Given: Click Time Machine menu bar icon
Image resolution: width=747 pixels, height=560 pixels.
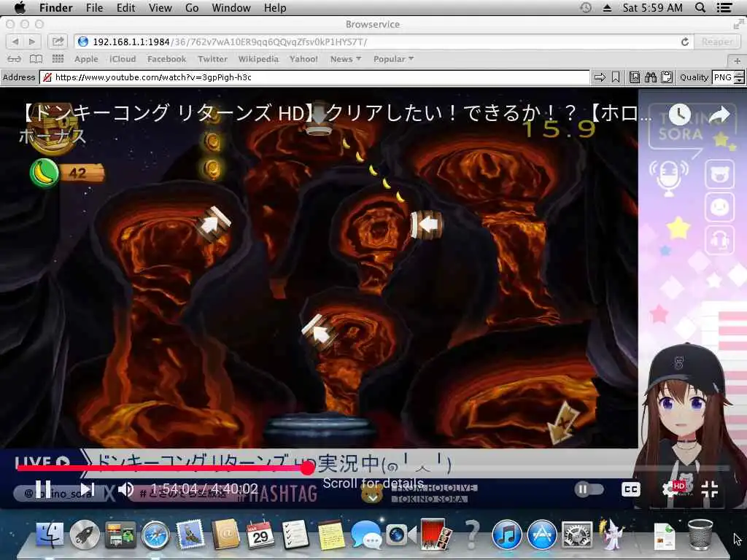Looking at the screenshot, I should point(586,7).
